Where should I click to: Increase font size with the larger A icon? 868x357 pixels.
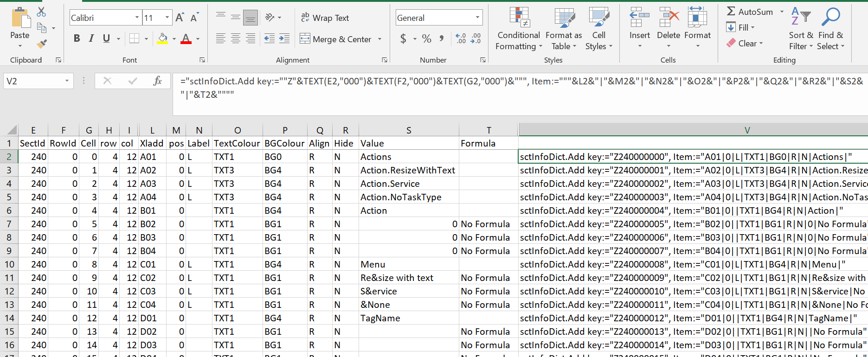(x=180, y=18)
